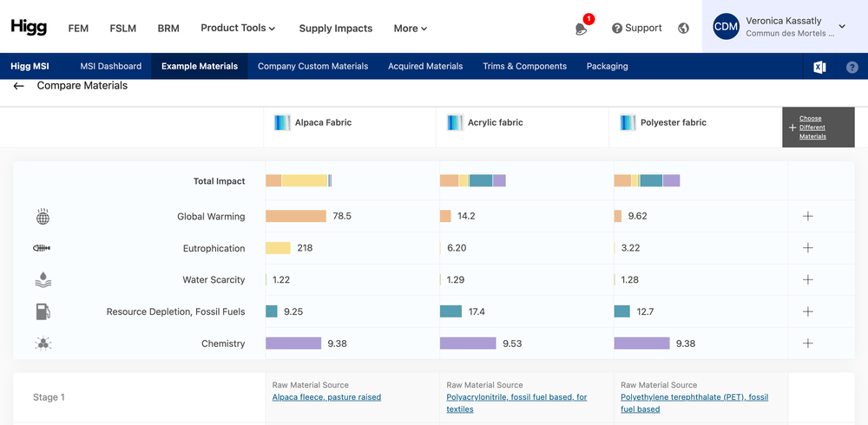Click the Higg logo
Viewport: 868px width, 425px height.
[29, 27]
